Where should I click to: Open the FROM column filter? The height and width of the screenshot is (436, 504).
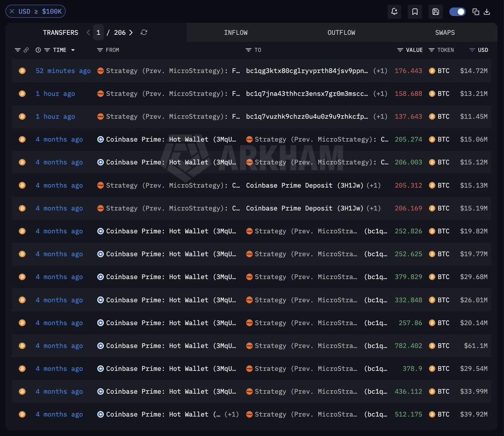pyautogui.click(x=100, y=50)
